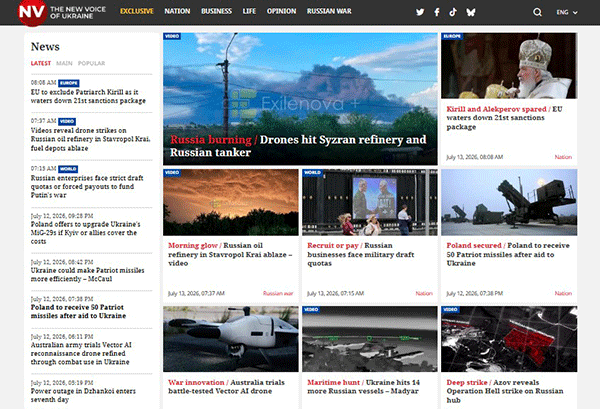This screenshot has height=409, width=600.
Task: Click EUROPE tag beside 08:08 AM news item
Action: coord(69,83)
